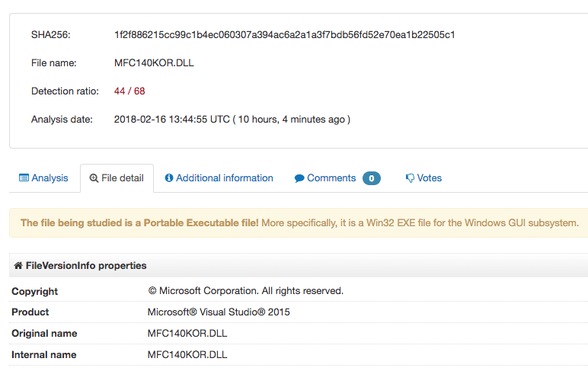The image size is (588, 368).
Task: Click the home icon beside FileVersionInfo properties
Action: tap(18, 266)
